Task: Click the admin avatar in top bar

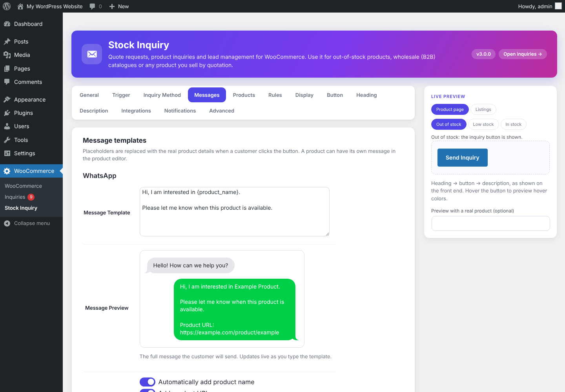Action: pyautogui.click(x=558, y=6)
